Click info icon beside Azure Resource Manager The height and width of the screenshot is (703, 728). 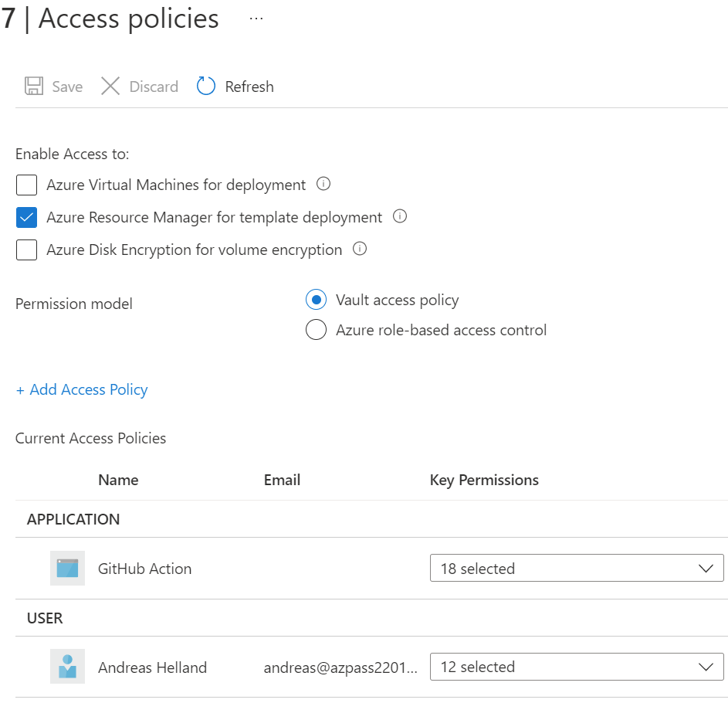tap(400, 217)
